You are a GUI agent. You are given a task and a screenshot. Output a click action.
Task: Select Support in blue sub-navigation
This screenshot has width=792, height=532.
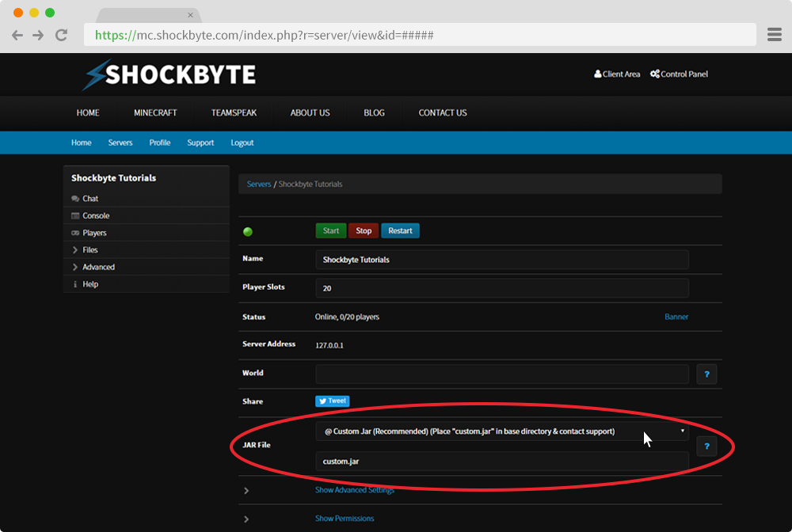click(x=200, y=142)
